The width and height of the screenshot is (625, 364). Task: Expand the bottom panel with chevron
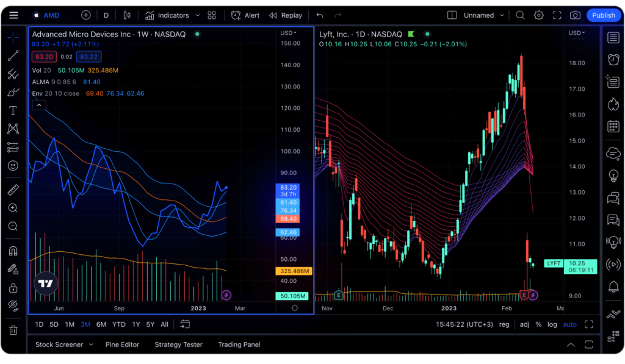(571, 345)
